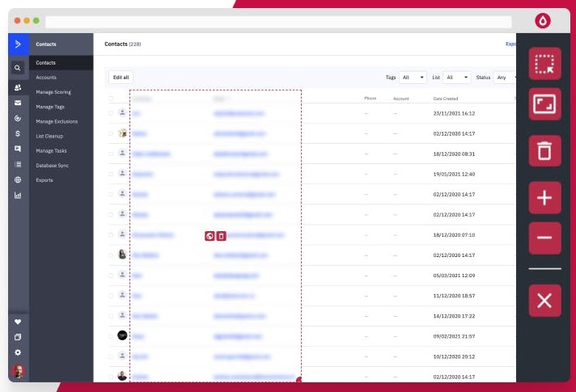Check the row dated 18/12/2020 07:10
The image size is (576, 392).
pyautogui.click(x=111, y=235)
